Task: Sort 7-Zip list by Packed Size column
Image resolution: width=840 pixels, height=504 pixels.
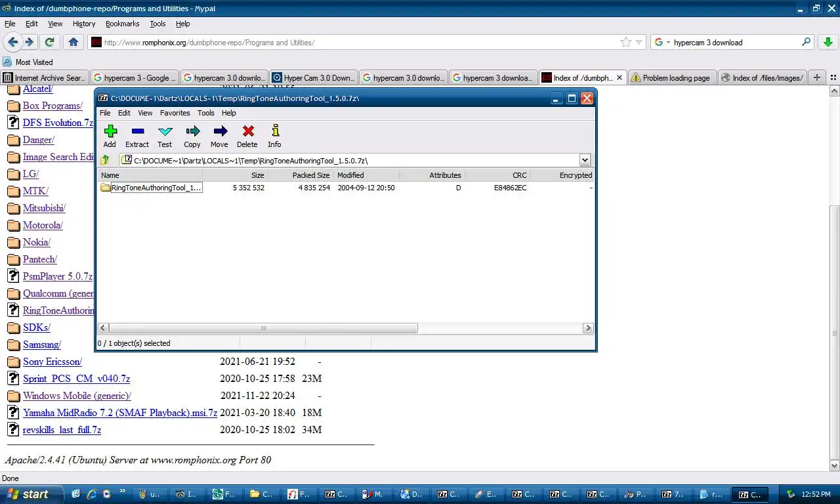Action: click(x=301, y=175)
